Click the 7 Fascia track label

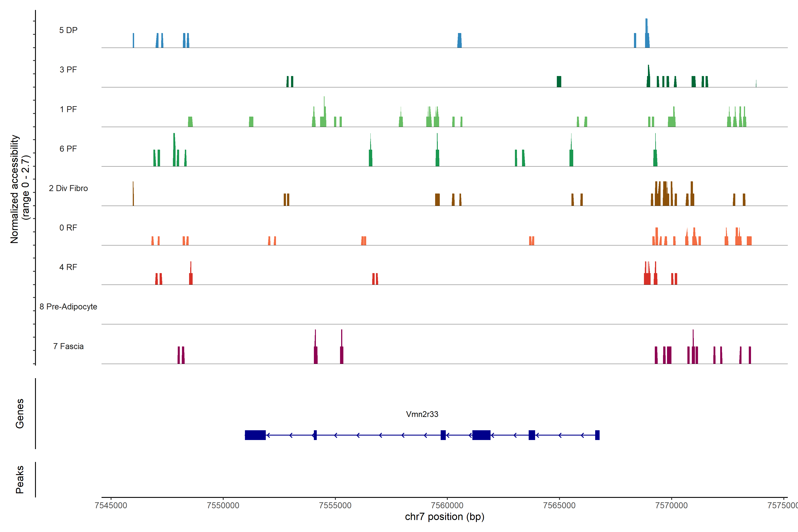(x=68, y=346)
